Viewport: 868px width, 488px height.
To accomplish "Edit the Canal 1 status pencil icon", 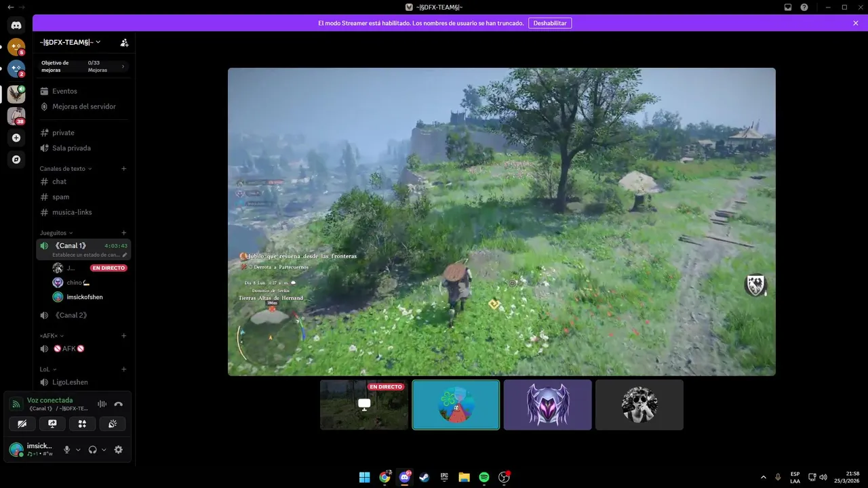I will (124, 255).
